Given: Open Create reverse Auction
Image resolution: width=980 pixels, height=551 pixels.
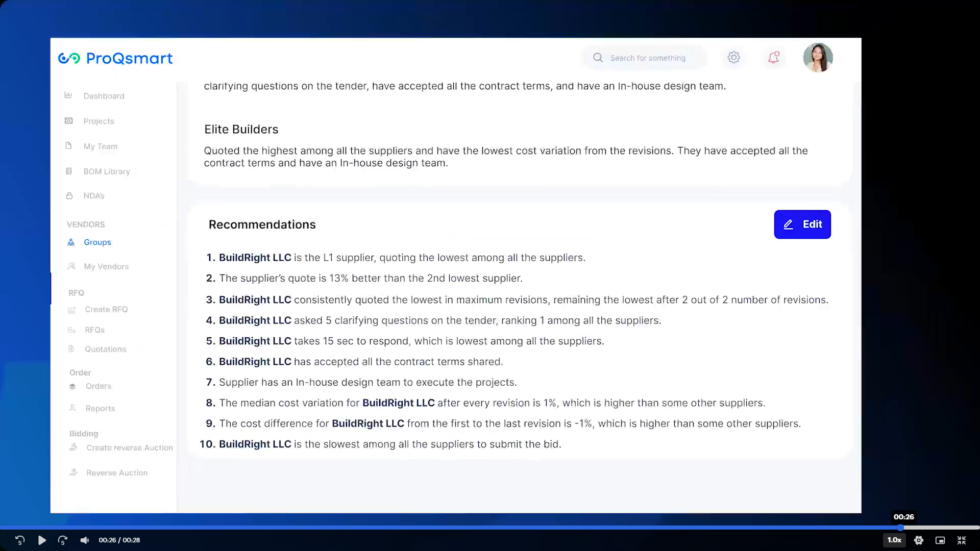Looking at the screenshot, I should [130, 448].
